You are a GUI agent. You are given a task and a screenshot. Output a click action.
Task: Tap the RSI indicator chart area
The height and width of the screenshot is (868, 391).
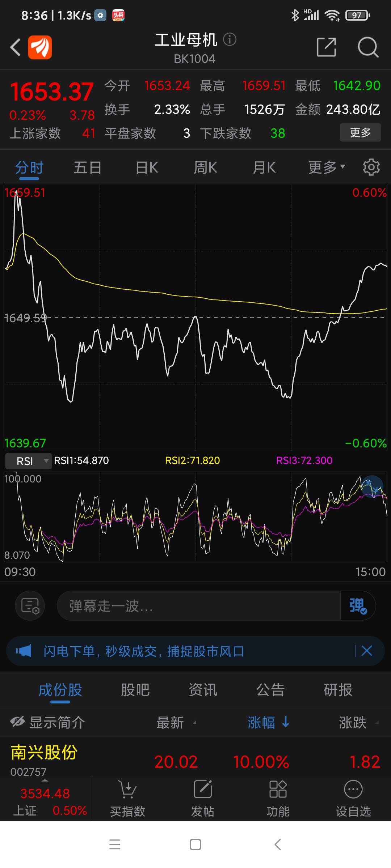195,516
